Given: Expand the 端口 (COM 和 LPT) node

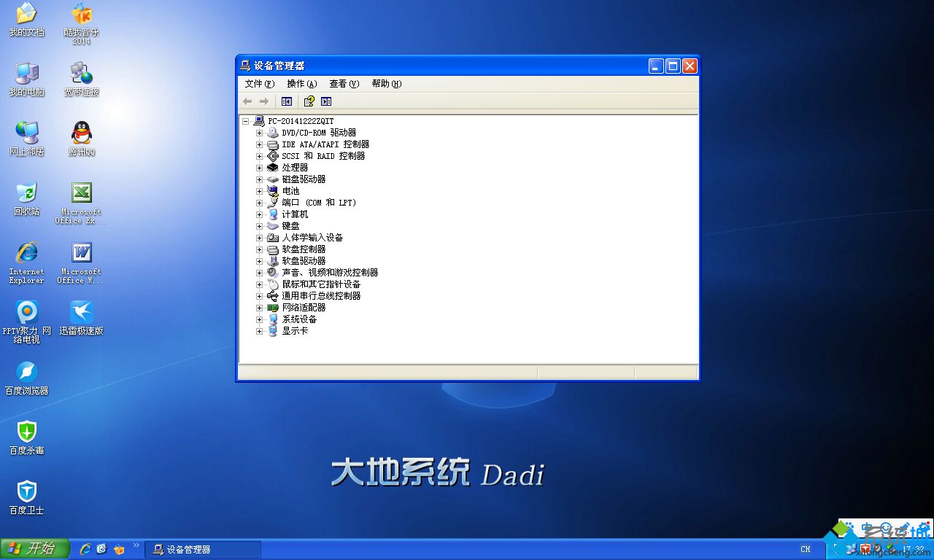Looking at the screenshot, I should [x=259, y=203].
